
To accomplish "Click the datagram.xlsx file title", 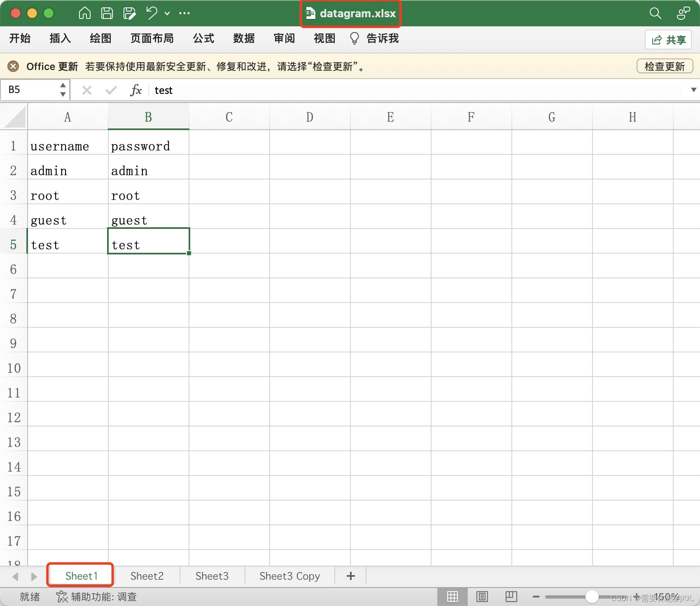I will (351, 14).
